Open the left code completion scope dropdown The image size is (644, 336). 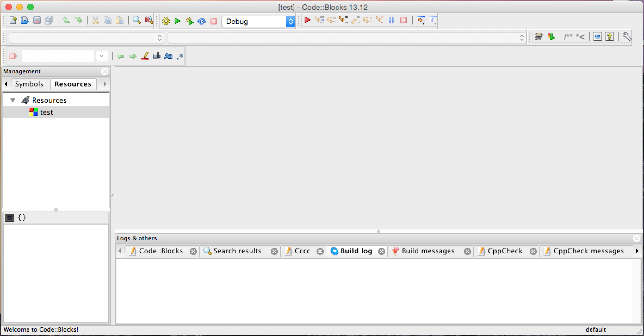click(x=86, y=38)
